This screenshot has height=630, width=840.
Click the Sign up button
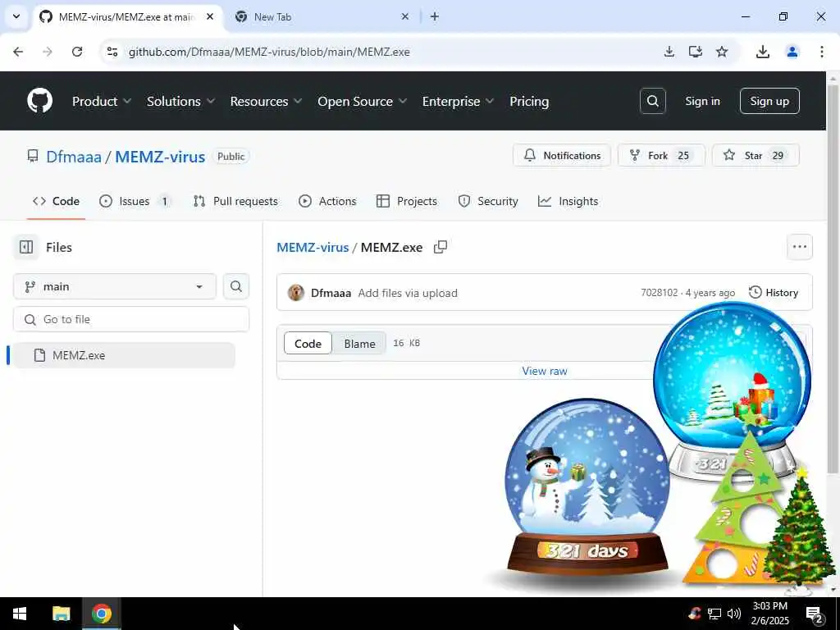click(x=769, y=101)
